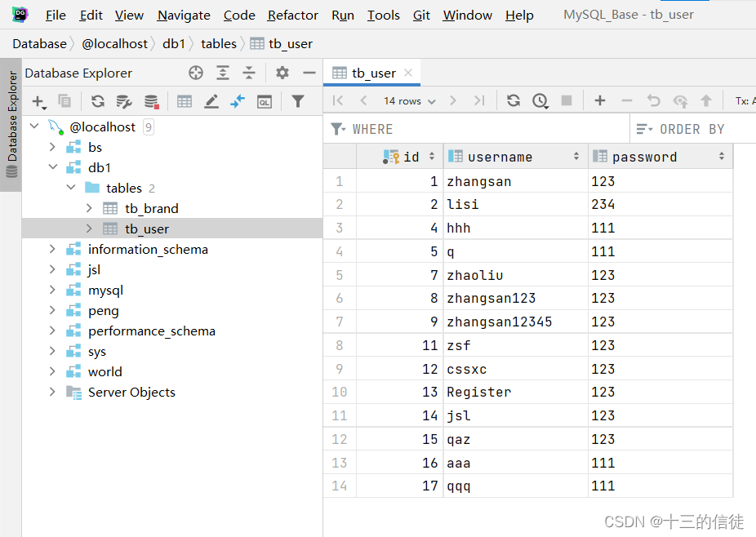Click the Delete Row minus icon

click(x=627, y=100)
